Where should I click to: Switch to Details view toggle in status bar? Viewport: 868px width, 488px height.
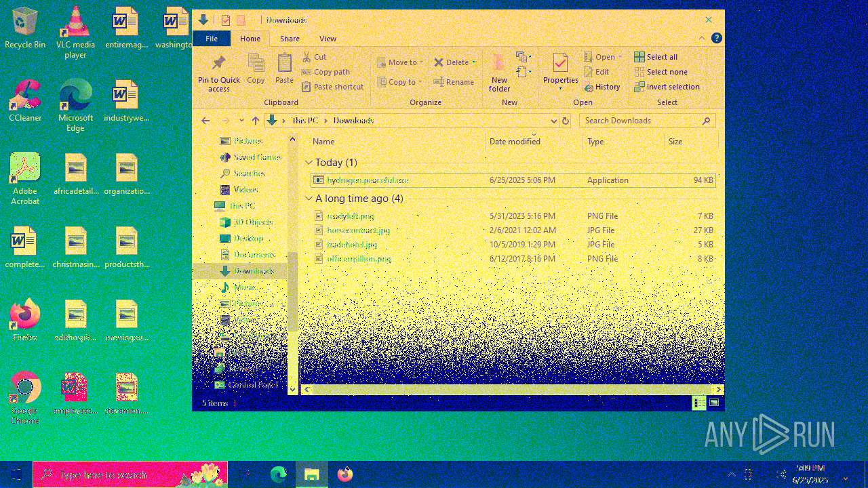pyautogui.click(x=698, y=403)
